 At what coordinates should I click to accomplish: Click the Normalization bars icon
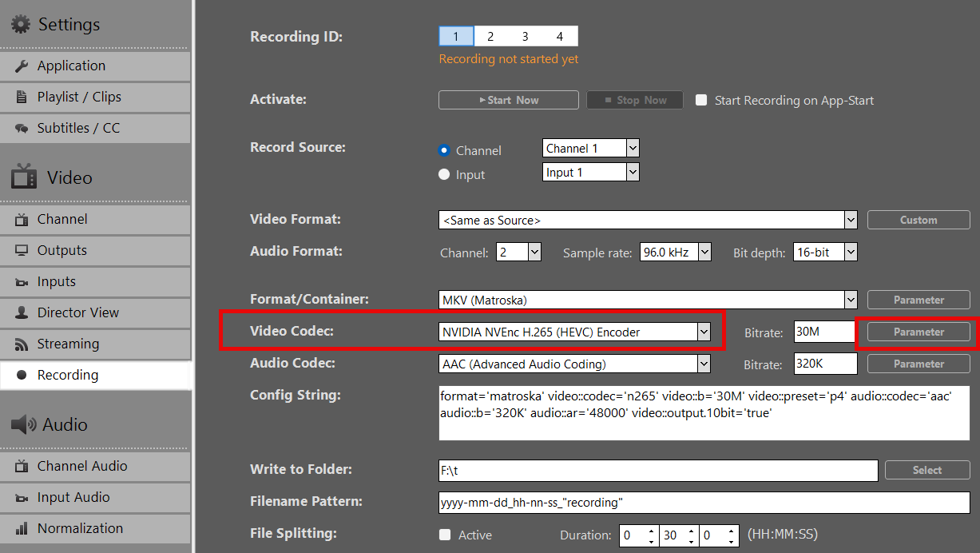pos(22,529)
